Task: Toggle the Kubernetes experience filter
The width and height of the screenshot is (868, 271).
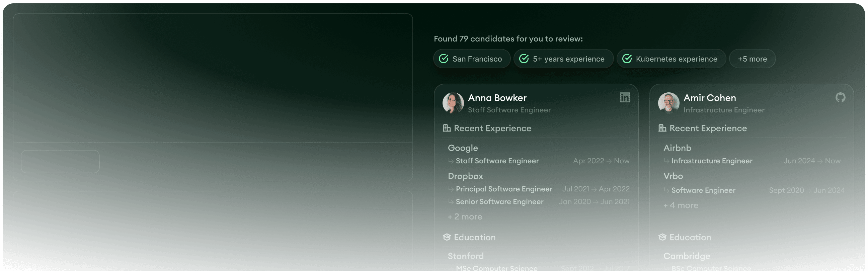Action: point(671,59)
